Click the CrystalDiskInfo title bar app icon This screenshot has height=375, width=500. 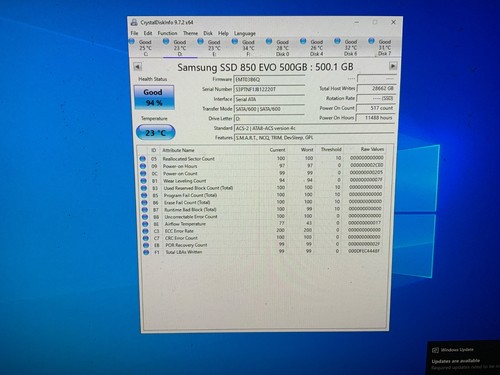click(134, 22)
